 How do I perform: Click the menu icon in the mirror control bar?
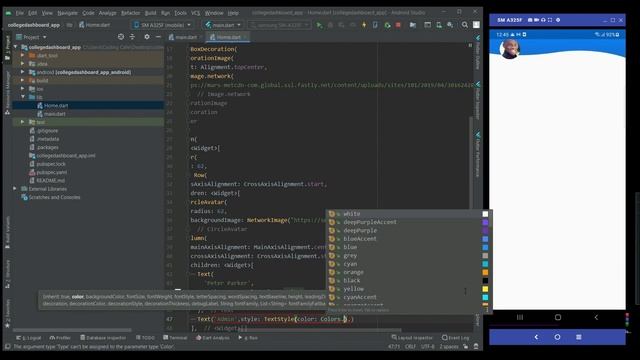click(579, 337)
